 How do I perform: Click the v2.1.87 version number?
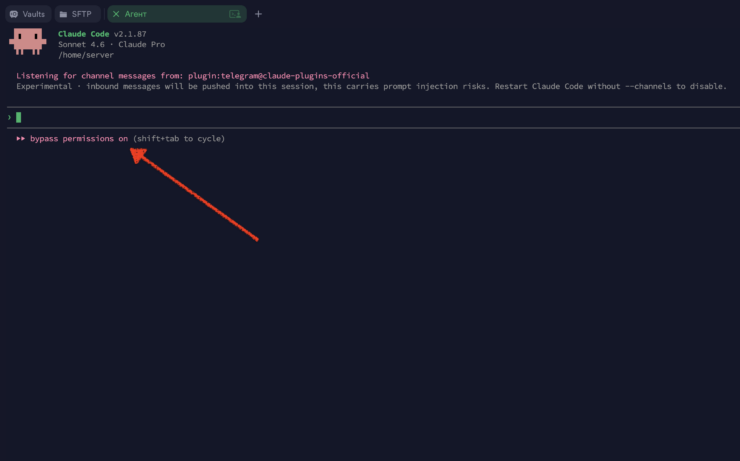pos(129,34)
